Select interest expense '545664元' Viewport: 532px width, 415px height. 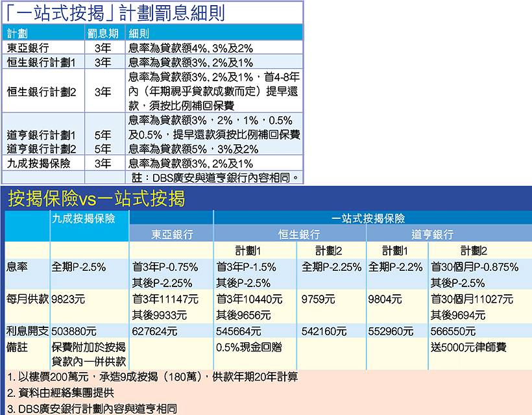coord(239,331)
